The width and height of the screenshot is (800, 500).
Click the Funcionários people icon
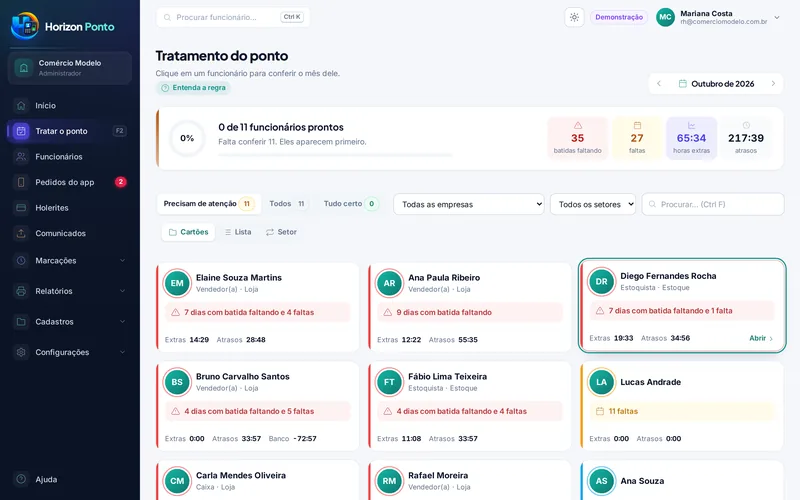coord(21,157)
